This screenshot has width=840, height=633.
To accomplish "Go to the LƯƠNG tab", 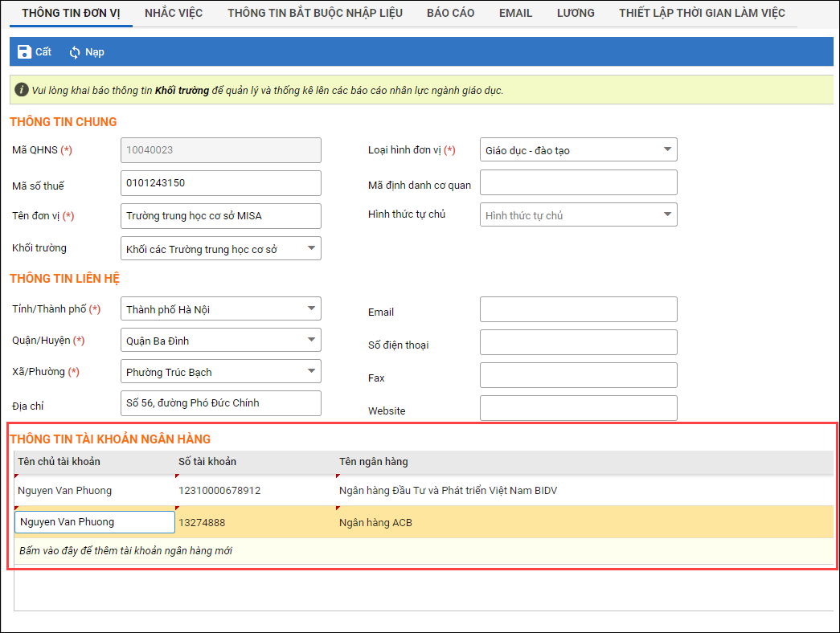I will pos(576,13).
